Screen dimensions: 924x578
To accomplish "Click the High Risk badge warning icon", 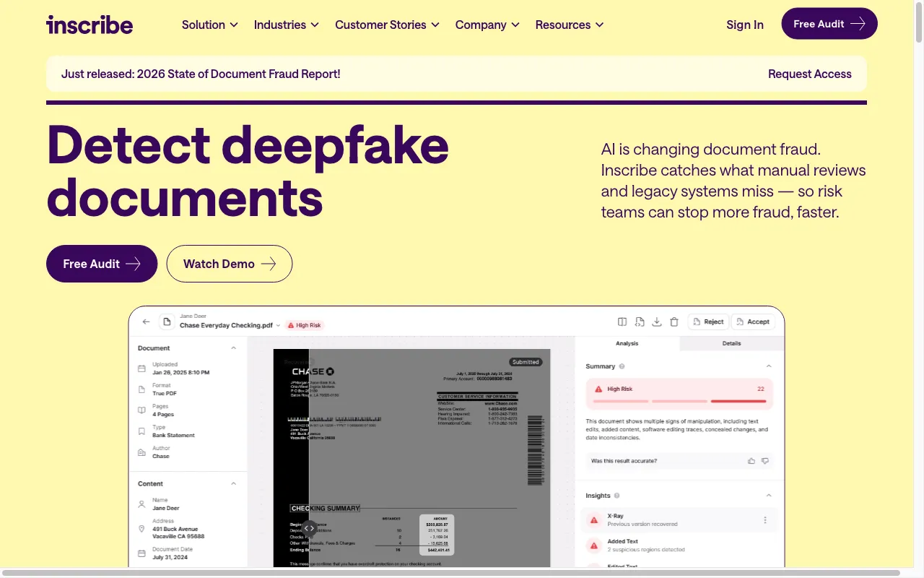I will coord(291,325).
